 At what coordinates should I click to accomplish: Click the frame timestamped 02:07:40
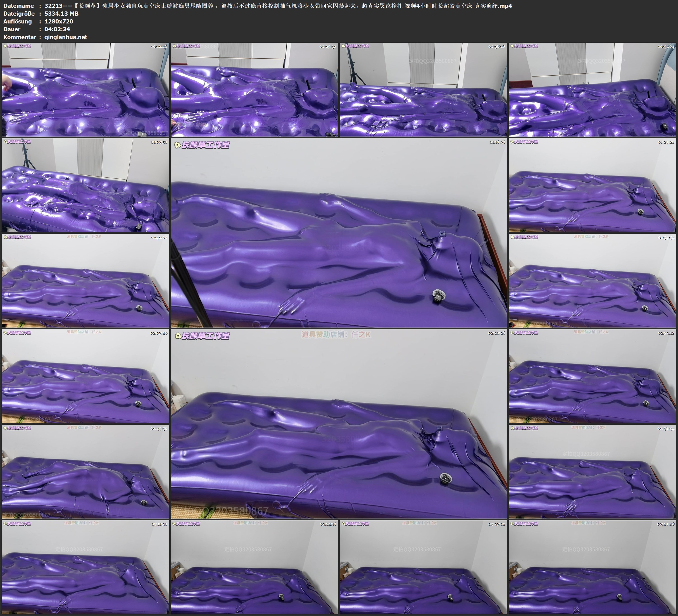(85, 376)
